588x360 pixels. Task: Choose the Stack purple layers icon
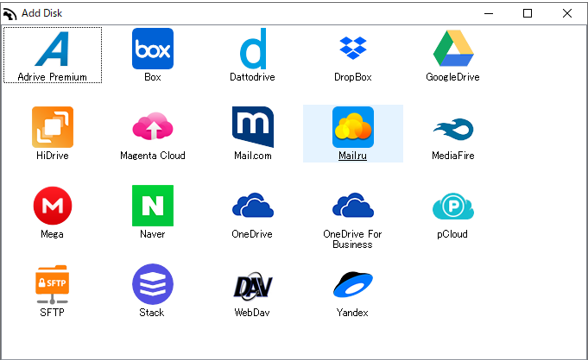tap(153, 284)
